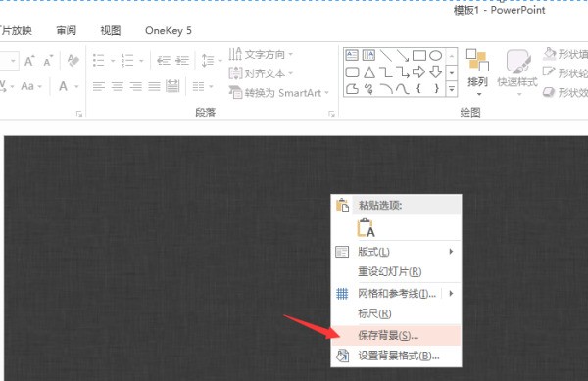Open the text columns dropdown
This screenshot has width=588, height=381.
[x=203, y=87]
